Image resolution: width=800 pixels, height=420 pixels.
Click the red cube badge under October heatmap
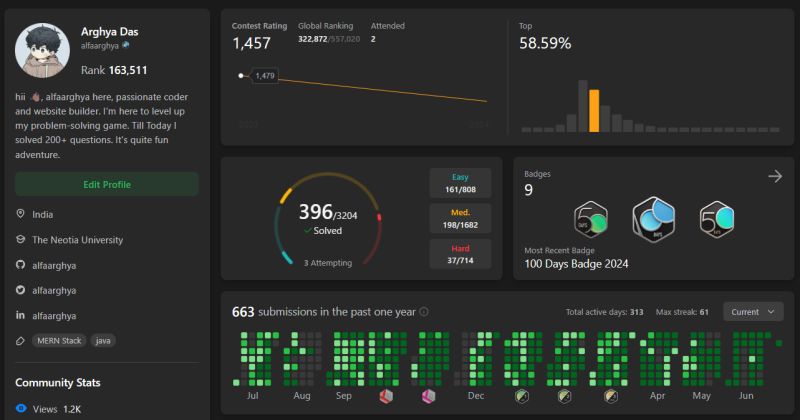tap(386, 396)
